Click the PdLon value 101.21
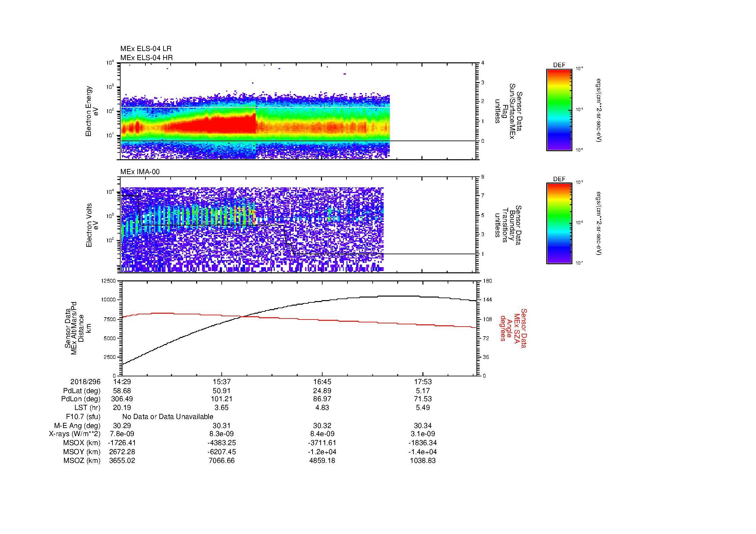The width and height of the screenshot is (756, 534). point(222,399)
